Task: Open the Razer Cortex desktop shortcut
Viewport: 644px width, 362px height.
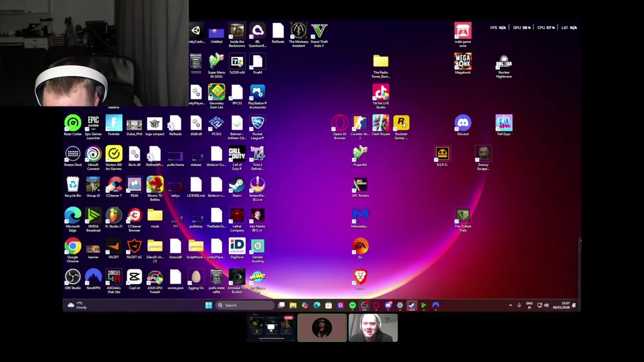Action: click(72, 125)
